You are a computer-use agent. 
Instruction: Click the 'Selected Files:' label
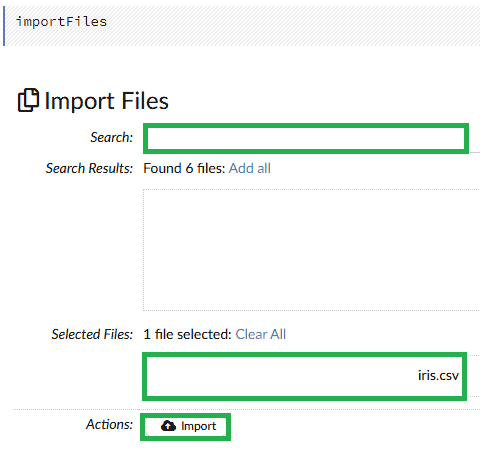click(x=92, y=334)
